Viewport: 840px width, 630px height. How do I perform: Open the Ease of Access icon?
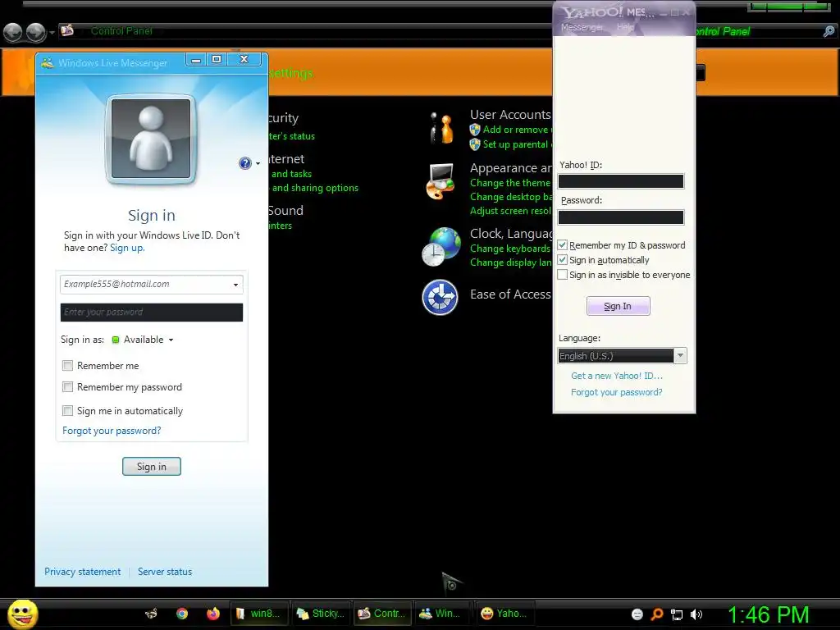click(x=440, y=297)
